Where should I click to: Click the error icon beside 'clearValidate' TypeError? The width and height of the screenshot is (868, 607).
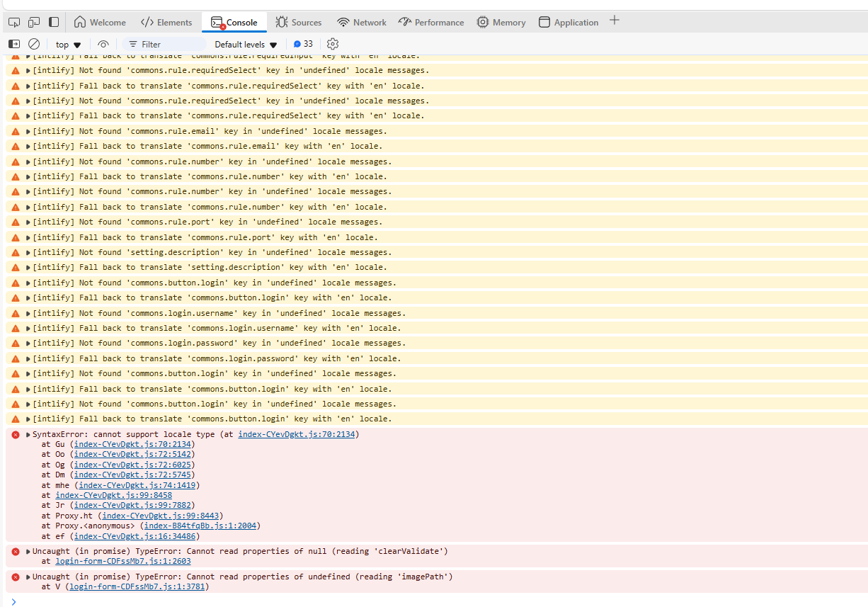[16, 551]
